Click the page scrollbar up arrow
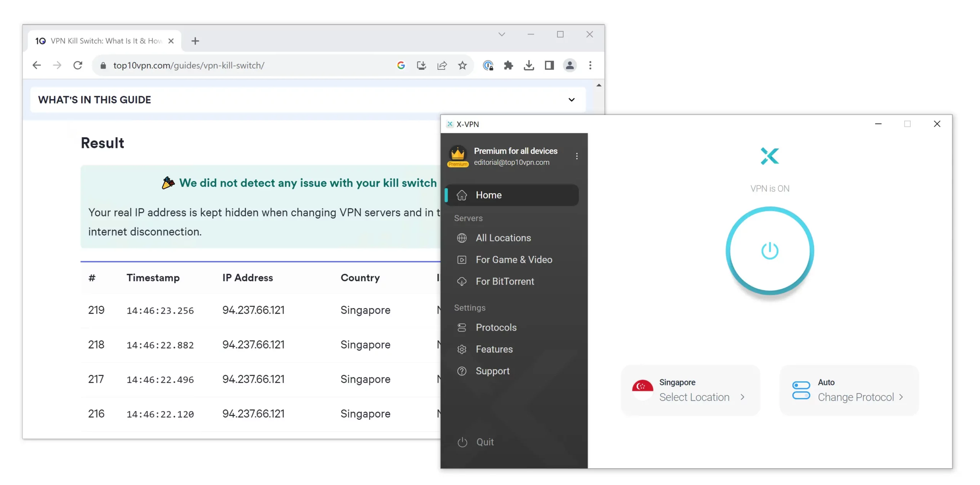 pos(599,85)
